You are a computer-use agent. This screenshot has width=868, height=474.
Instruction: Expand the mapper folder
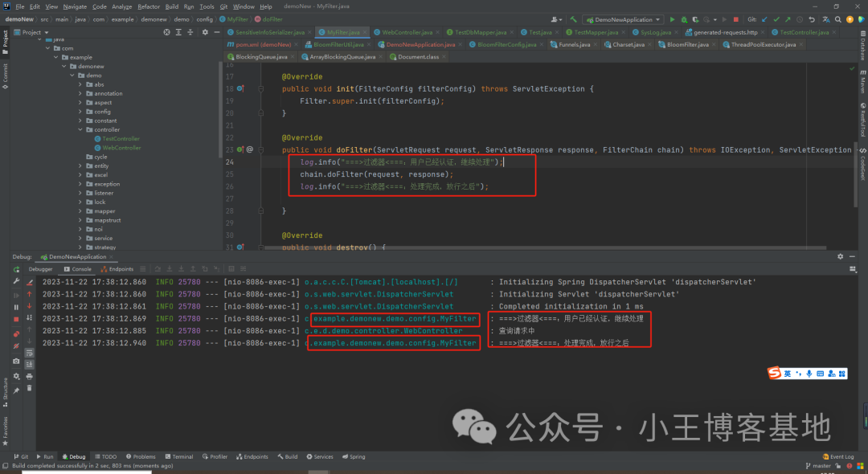point(80,211)
